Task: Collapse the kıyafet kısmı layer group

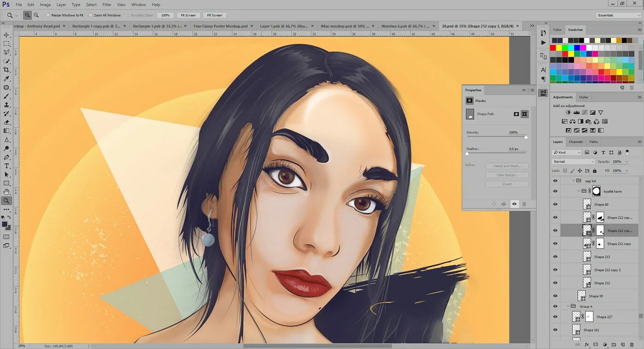Action: tap(579, 191)
